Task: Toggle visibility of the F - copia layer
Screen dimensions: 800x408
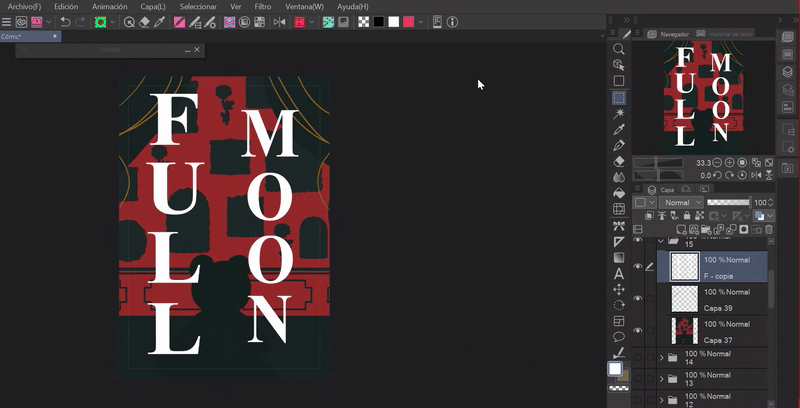Action: pyautogui.click(x=638, y=267)
